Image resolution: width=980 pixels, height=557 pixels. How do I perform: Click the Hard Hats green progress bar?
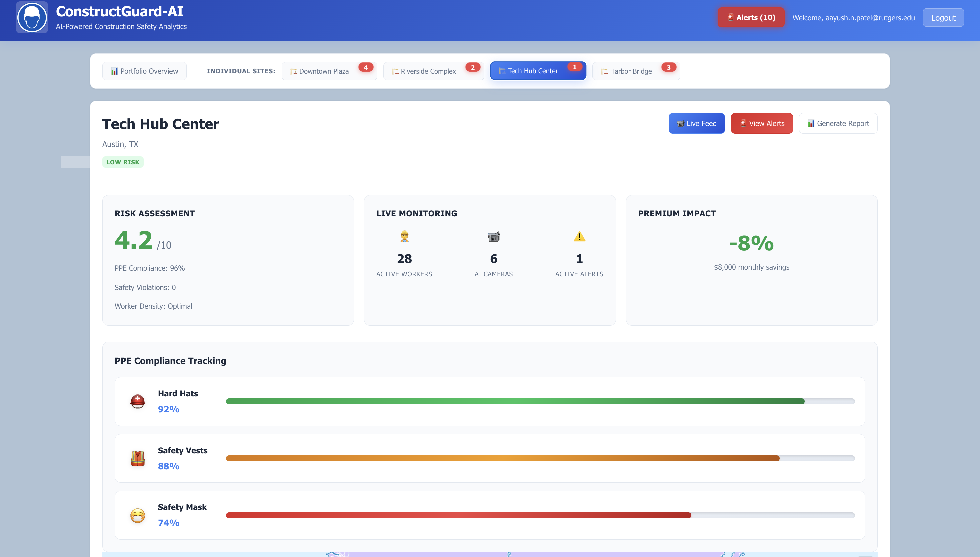click(x=515, y=401)
